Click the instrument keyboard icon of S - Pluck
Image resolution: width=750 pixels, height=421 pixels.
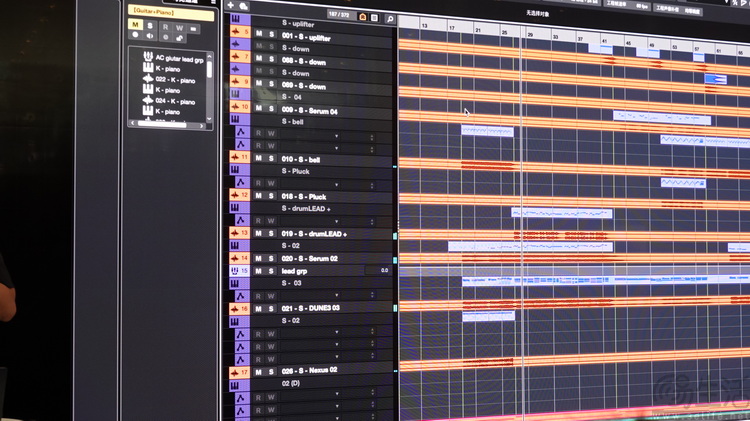pyautogui.click(x=235, y=169)
